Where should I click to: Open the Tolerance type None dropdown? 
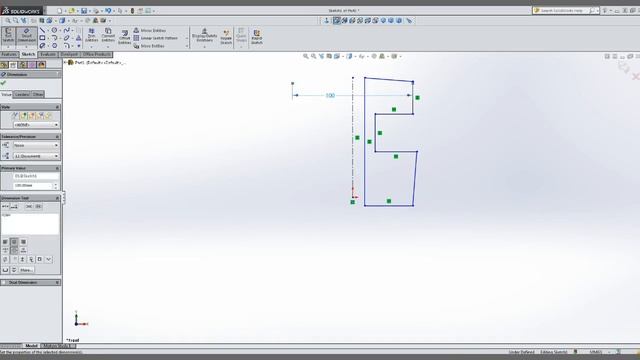(36, 145)
